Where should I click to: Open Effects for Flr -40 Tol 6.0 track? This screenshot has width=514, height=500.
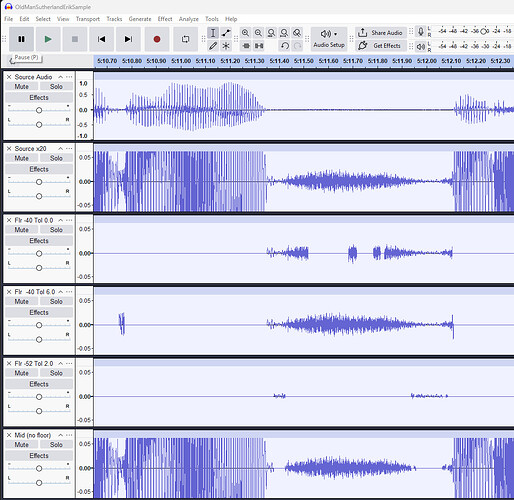[39, 312]
